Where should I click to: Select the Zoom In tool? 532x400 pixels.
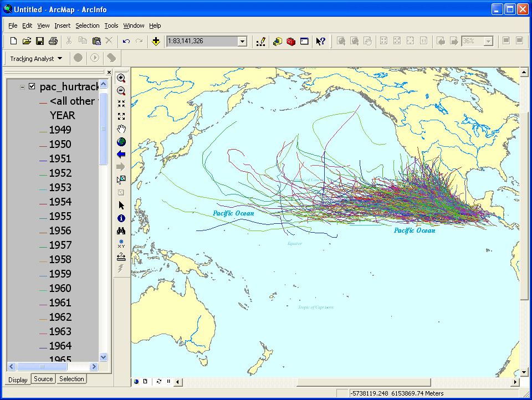[121, 79]
